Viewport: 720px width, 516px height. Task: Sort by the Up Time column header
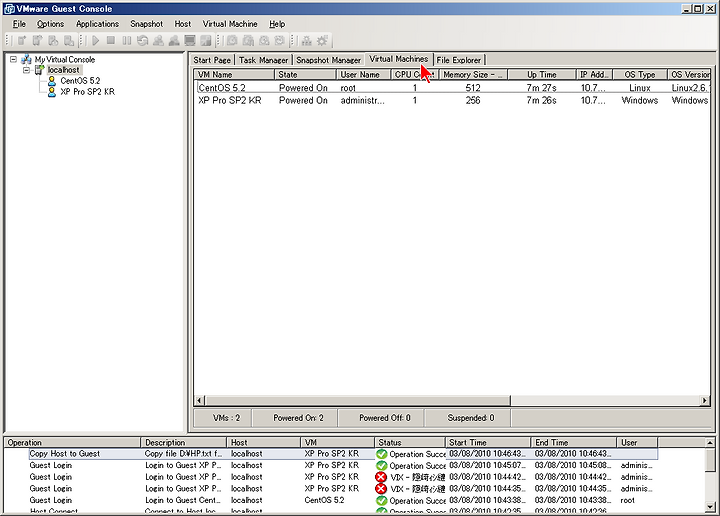pos(542,74)
